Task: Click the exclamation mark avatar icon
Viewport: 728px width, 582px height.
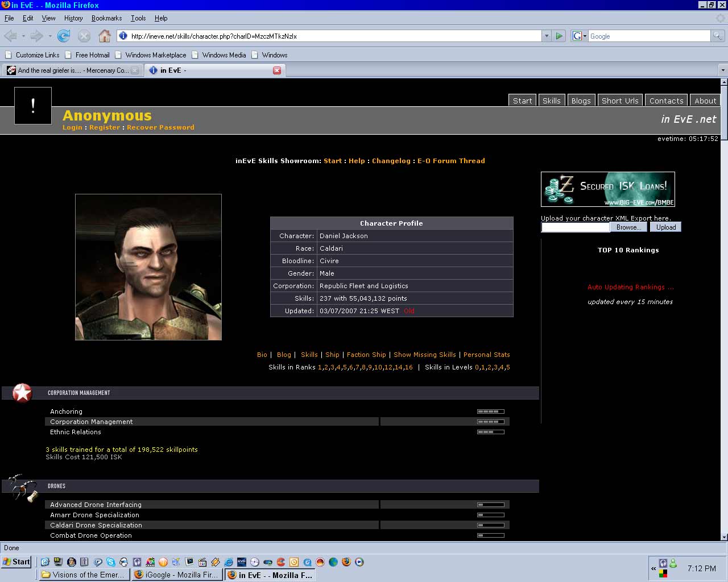Action: click(x=33, y=106)
